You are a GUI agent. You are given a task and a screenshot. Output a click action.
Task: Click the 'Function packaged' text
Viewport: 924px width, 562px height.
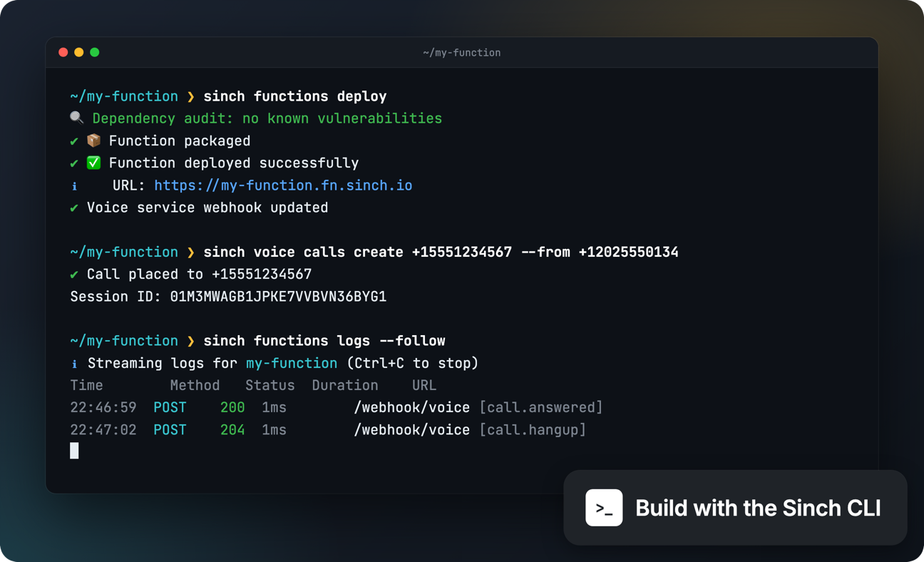click(180, 140)
